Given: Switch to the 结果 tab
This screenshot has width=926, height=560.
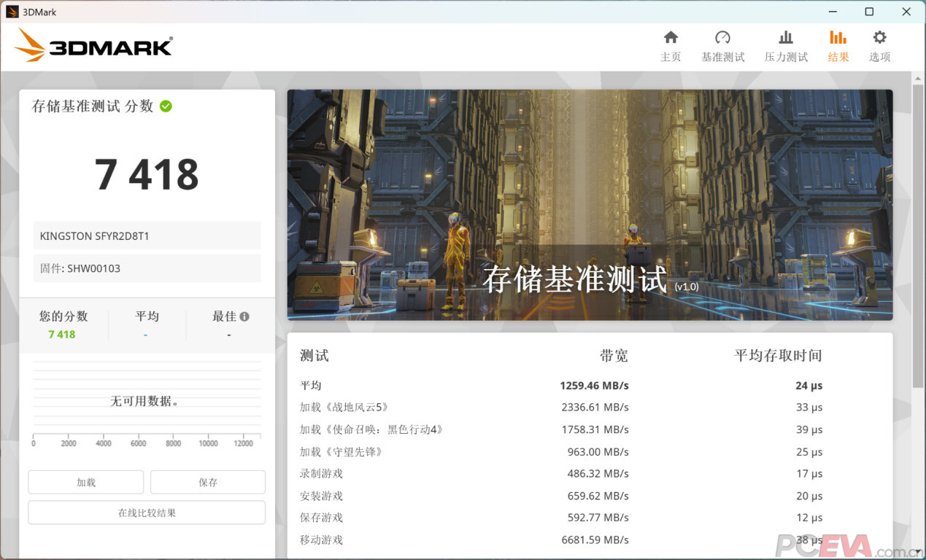Looking at the screenshot, I should tap(838, 46).
